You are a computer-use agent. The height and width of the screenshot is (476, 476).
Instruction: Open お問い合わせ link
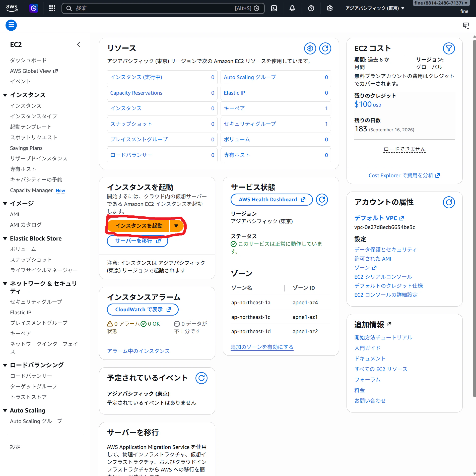[x=370, y=401]
